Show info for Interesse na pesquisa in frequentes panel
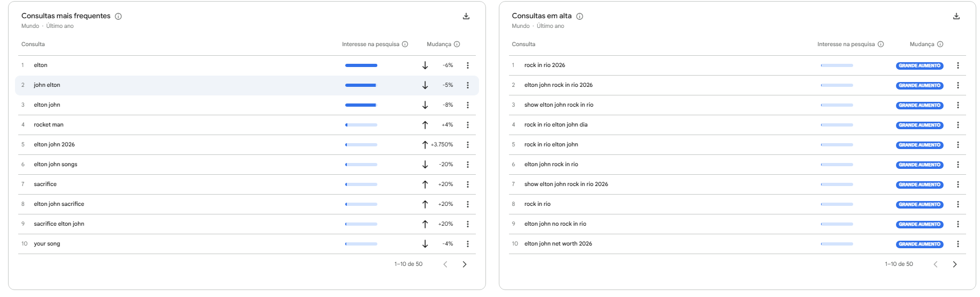The image size is (980, 297). pos(405,44)
